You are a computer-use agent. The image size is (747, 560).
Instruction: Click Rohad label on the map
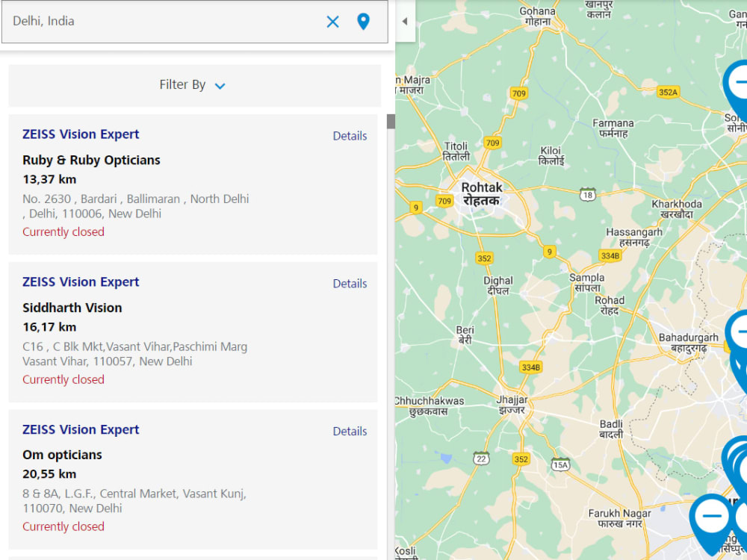(x=610, y=305)
